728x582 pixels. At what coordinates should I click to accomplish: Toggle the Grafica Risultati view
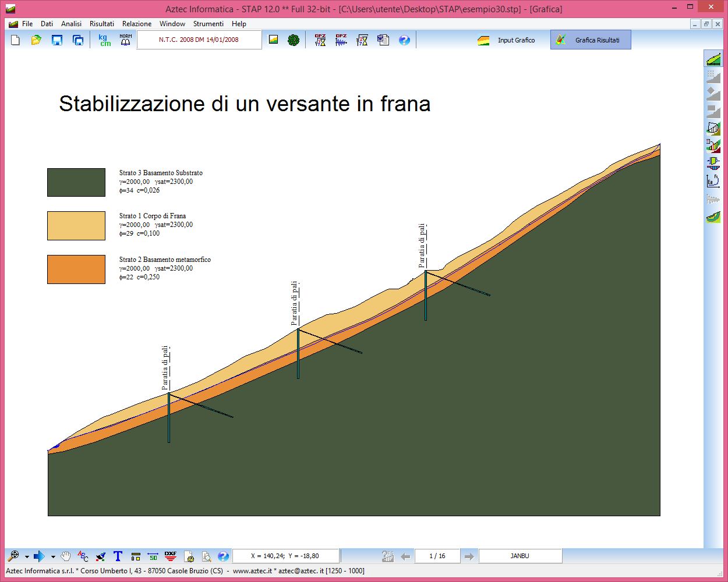[x=590, y=40]
